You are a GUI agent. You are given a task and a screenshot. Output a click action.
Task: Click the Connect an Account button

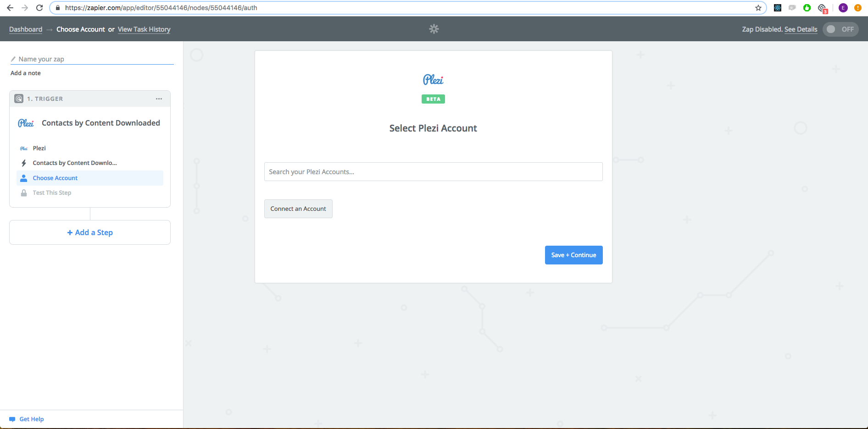point(298,209)
